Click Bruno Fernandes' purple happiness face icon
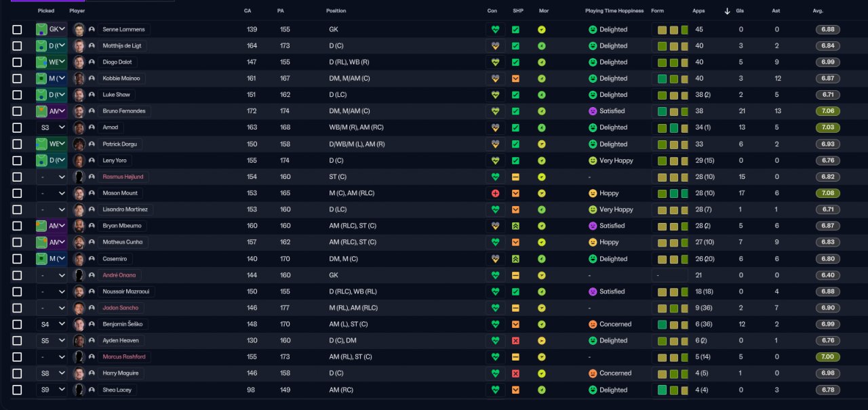This screenshot has height=410, width=868. point(592,111)
